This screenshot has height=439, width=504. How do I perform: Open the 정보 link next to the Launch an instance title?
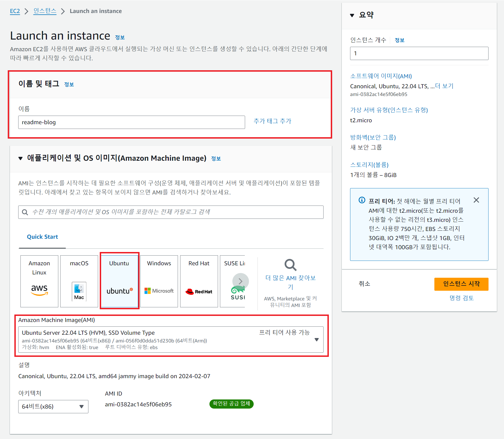120,37
